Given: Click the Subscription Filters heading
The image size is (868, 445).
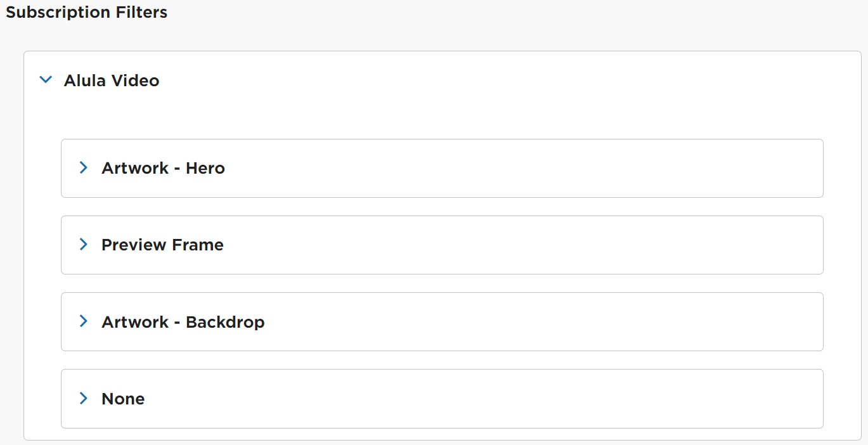Looking at the screenshot, I should [87, 12].
